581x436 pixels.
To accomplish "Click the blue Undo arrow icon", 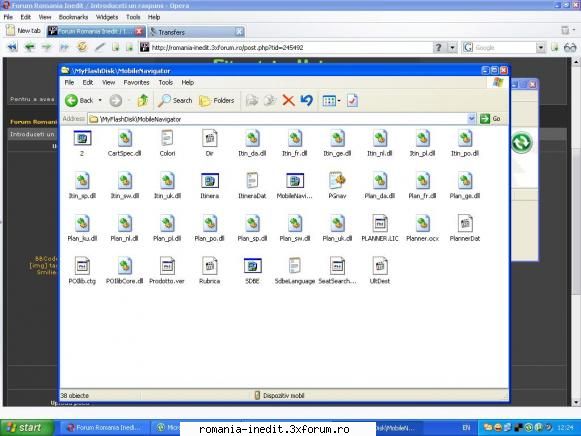I will coord(306,100).
